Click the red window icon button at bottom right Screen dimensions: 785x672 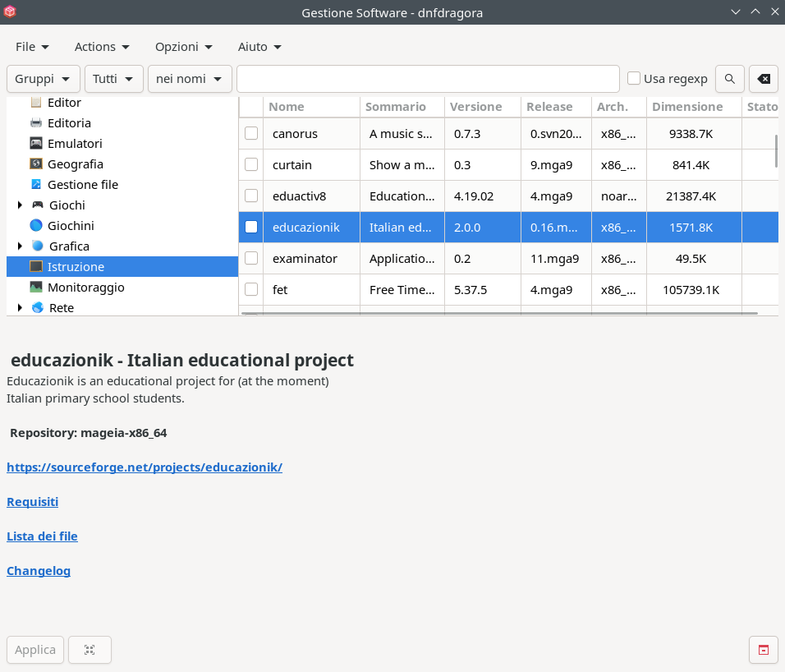coord(764,650)
